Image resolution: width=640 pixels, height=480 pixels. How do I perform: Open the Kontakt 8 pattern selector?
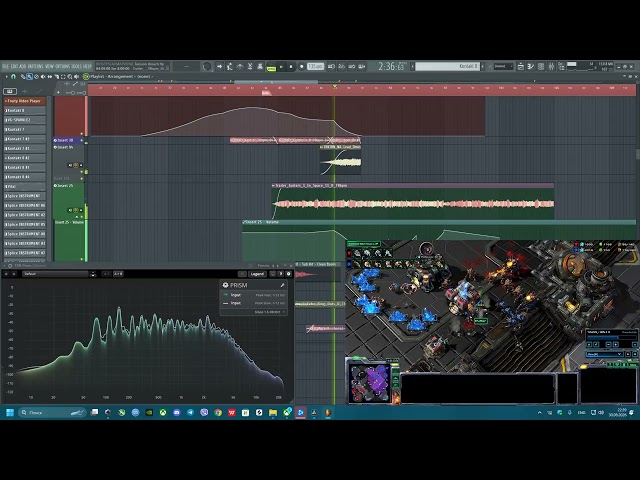[x=448, y=66]
